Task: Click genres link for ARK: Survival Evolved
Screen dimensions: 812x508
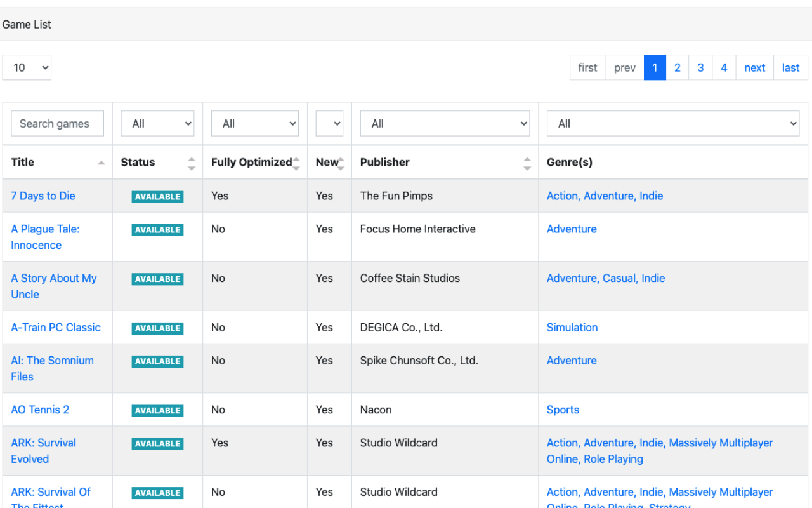Action: coord(660,451)
